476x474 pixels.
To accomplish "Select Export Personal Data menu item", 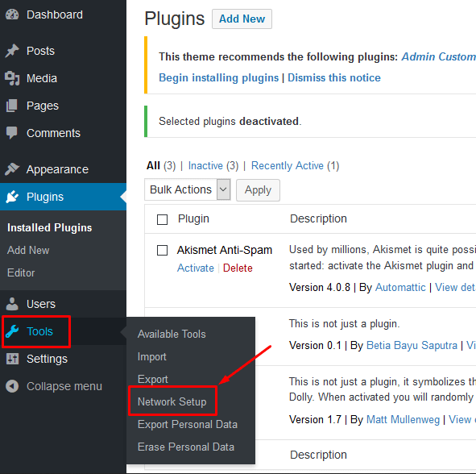I will coord(188,424).
